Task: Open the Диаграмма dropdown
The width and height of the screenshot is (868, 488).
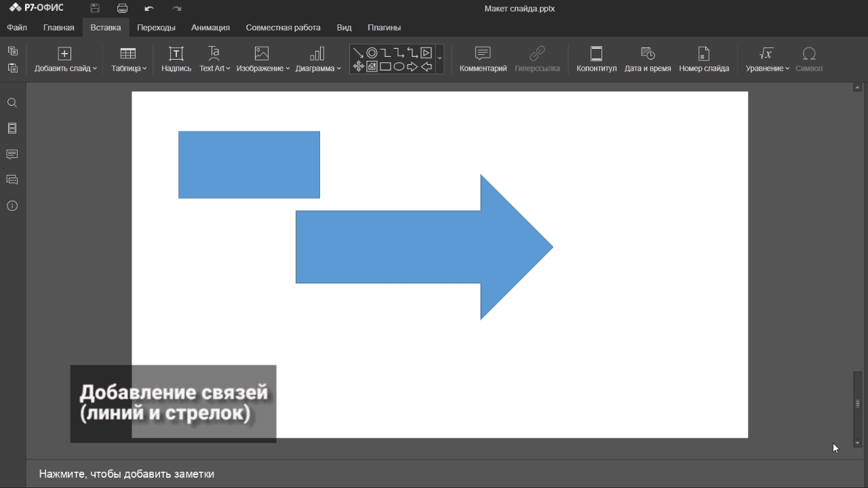Action: pos(317,60)
